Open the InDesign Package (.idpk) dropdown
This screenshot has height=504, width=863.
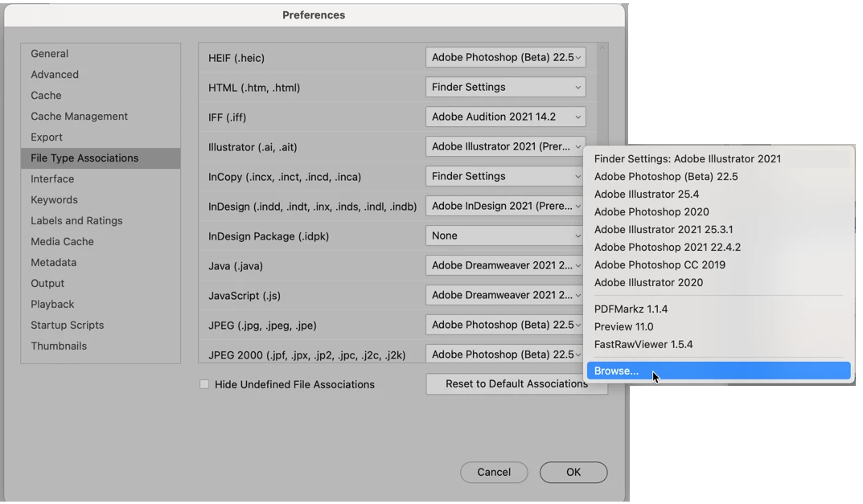pyautogui.click(x=505, y=236)
